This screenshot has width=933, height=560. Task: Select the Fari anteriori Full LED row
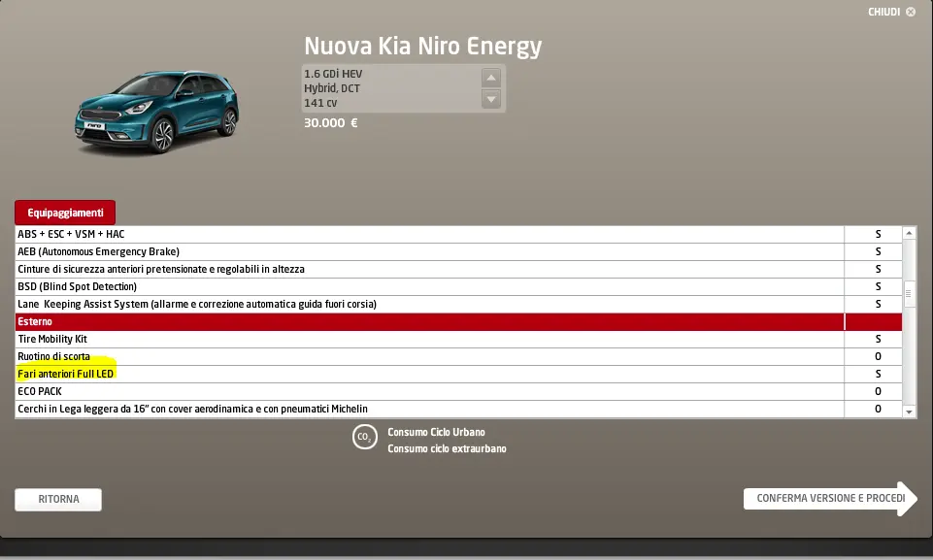click(x=458, y=374)
